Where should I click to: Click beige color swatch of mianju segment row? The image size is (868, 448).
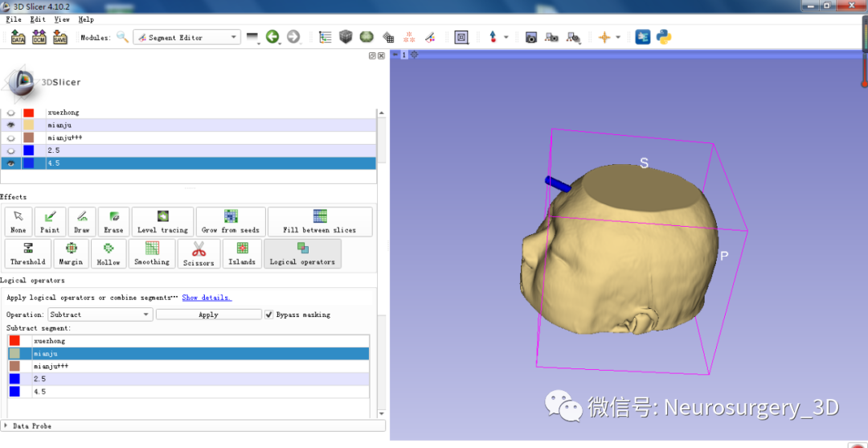click(x=29, y=125)
